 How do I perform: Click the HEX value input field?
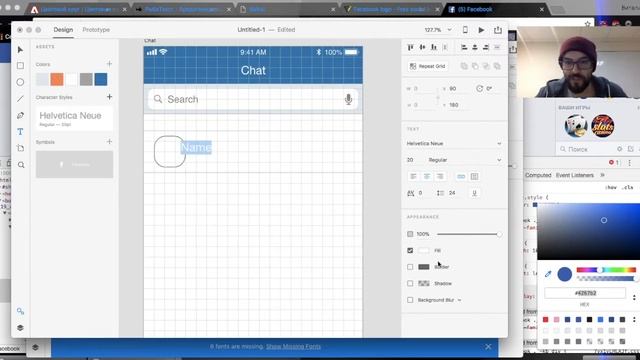[585, 293]
